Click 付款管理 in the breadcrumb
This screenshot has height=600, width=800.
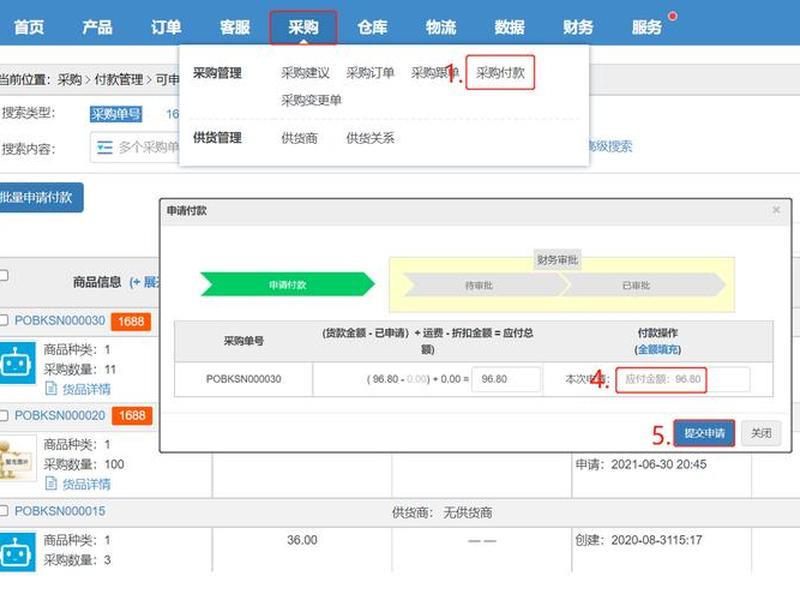coord(119,80)
